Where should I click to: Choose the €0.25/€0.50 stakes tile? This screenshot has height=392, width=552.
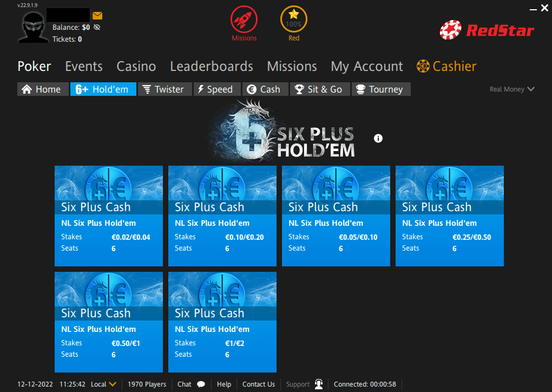pos(450,216)
